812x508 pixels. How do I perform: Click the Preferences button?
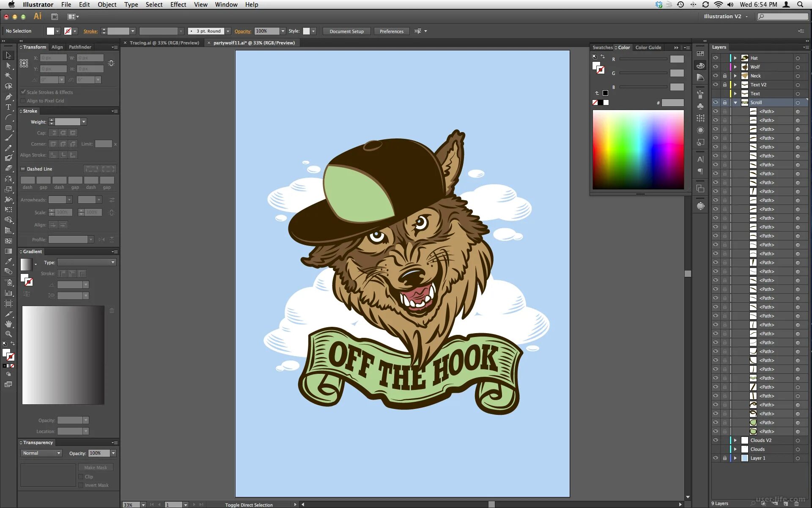(392, 31)
